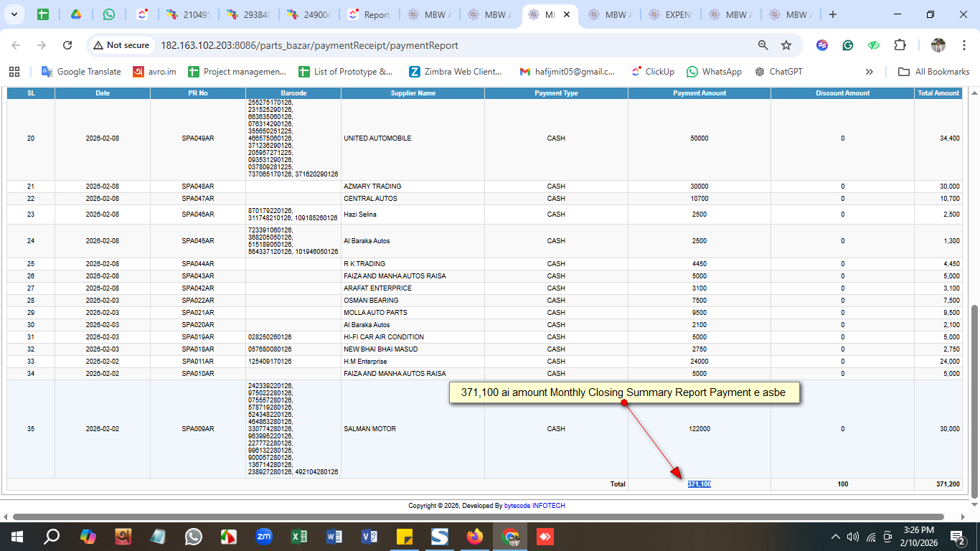The height and width of the screenshot is (551, 980).
Task: Open Zoom app in the taskbar
Action: point(264,536)
